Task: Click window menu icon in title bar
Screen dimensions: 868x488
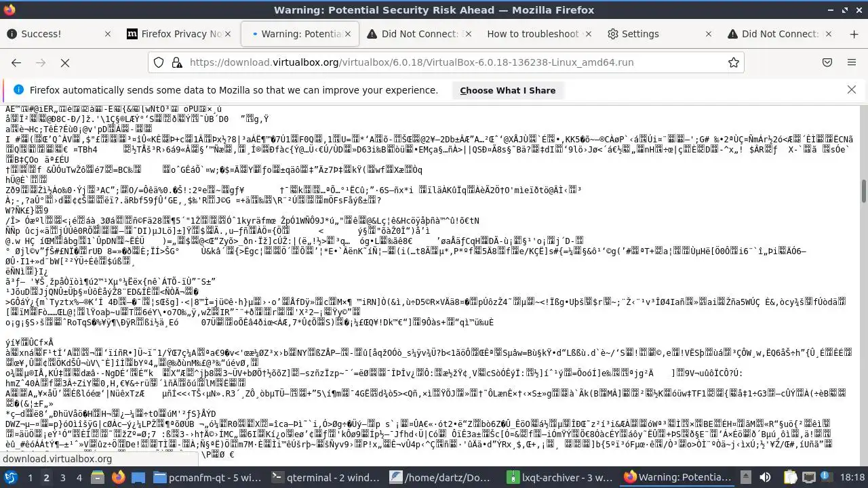Action: pyautogui.click(x=9, y=9)
